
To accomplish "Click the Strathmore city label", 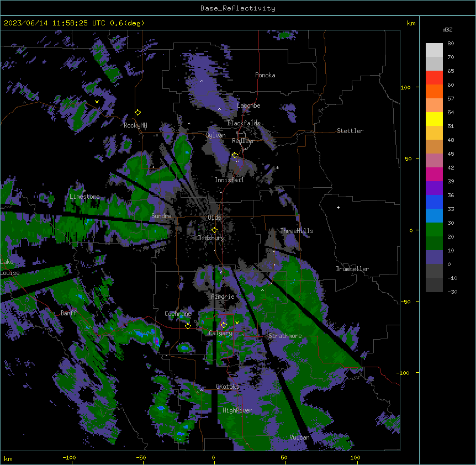I will coord(285,336).
